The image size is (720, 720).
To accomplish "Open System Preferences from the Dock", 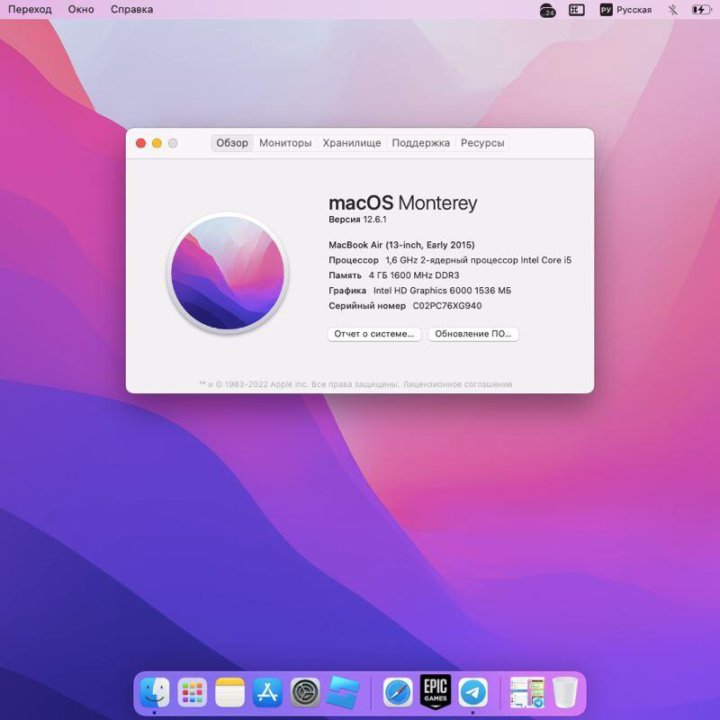I will pyautogui.click(x=305, y=692).
